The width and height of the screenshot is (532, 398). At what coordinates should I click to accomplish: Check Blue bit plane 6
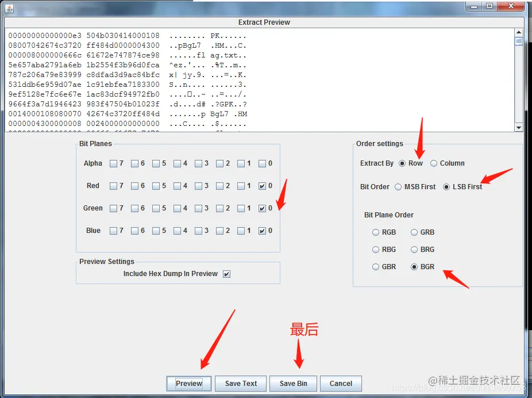click(x=134, y=231)
